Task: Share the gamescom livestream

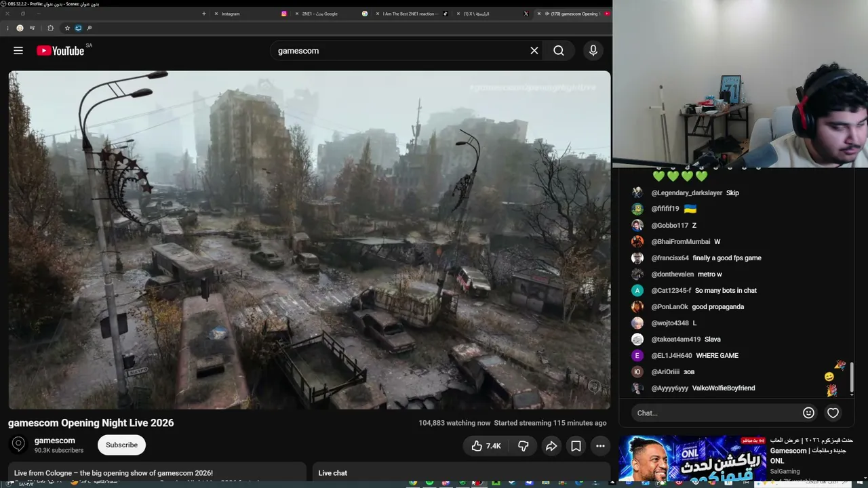Action: pos(551,445)
